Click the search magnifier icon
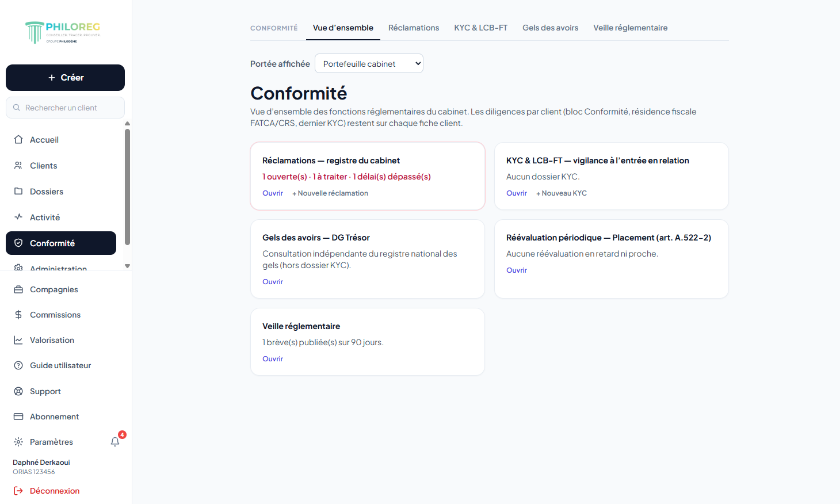The image size is (840, 504). click(x=17, y=108)
